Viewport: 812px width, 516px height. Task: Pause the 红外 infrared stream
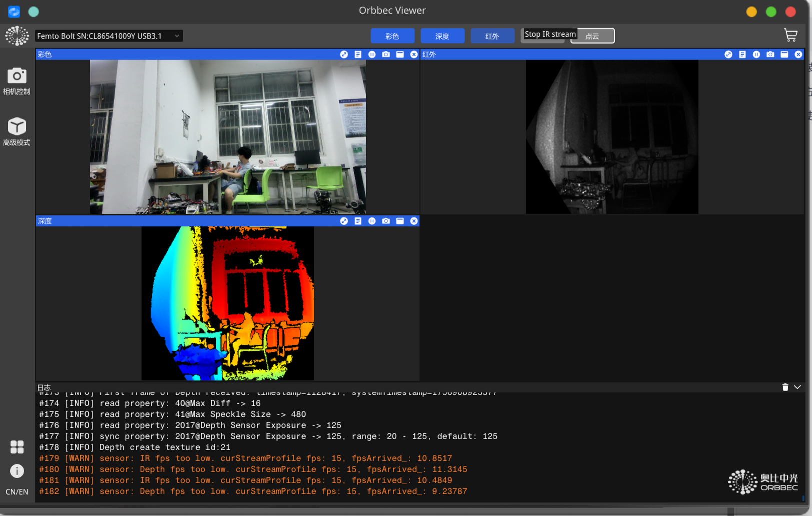click(x=756, y=54)
